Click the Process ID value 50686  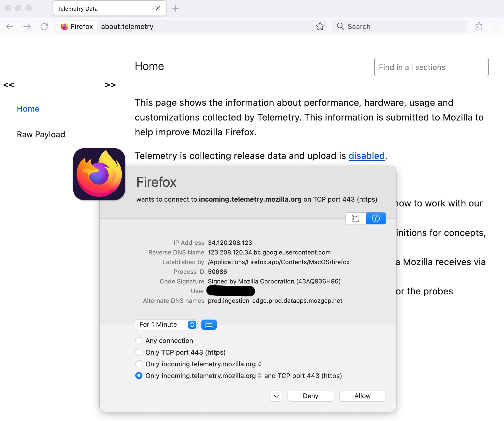(217, 272)
